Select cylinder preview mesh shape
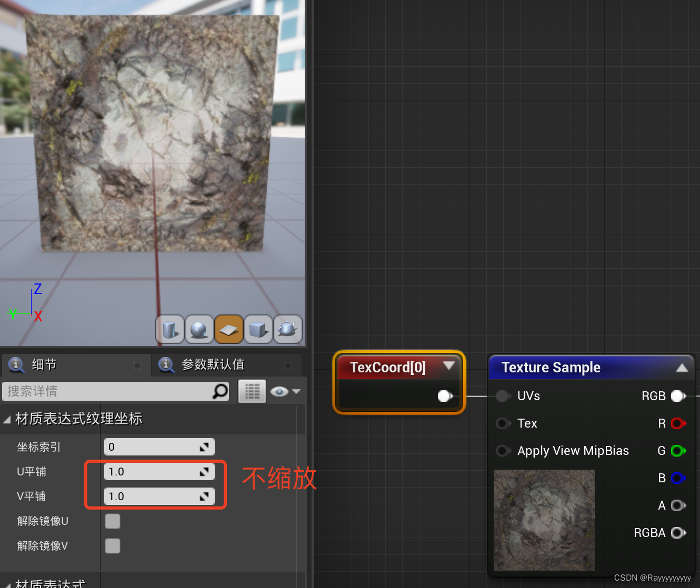This screenshot has width=700, height=588. (169, 330)
